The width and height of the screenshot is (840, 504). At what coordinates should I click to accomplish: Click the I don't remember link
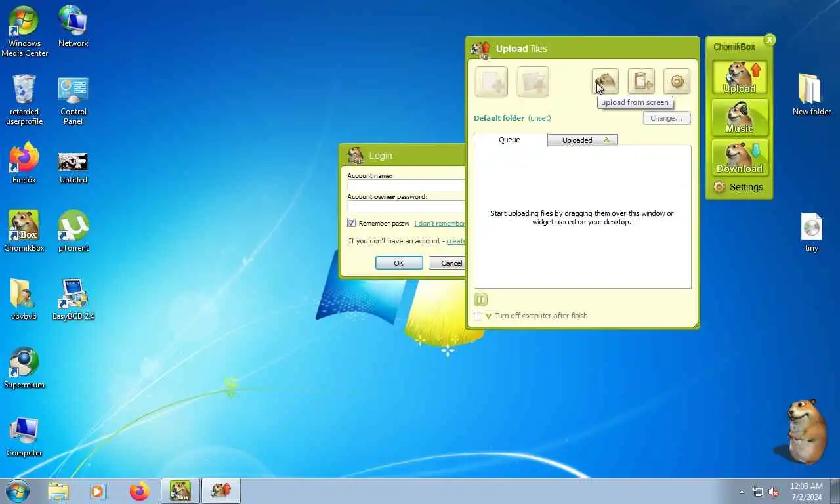pos(439,224)
